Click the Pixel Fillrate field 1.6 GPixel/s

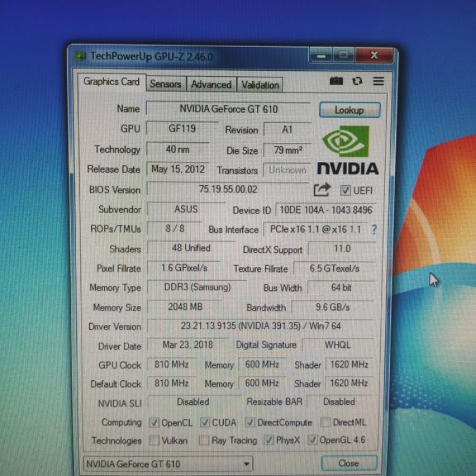coord(184,268)
